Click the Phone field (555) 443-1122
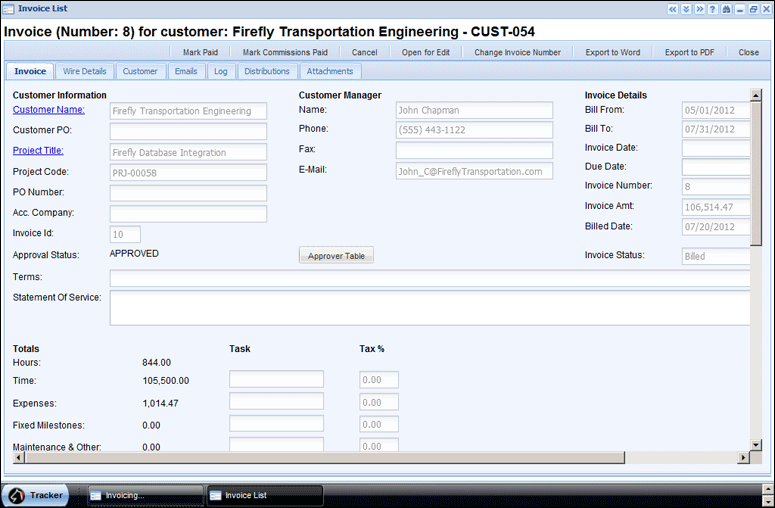775x508 pixels. pyautogui.click(x=474, y=130)
